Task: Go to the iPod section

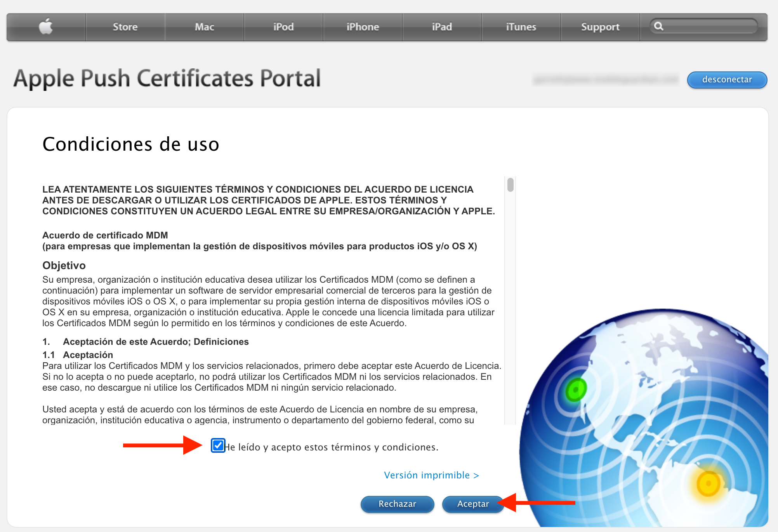Action: 283,27
